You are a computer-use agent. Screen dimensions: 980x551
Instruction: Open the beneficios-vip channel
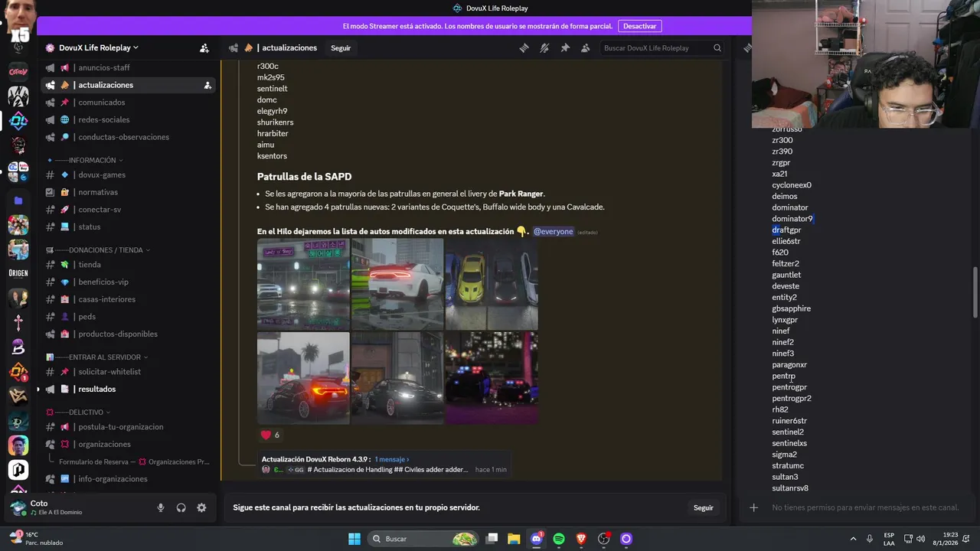[x=103, y=282]
